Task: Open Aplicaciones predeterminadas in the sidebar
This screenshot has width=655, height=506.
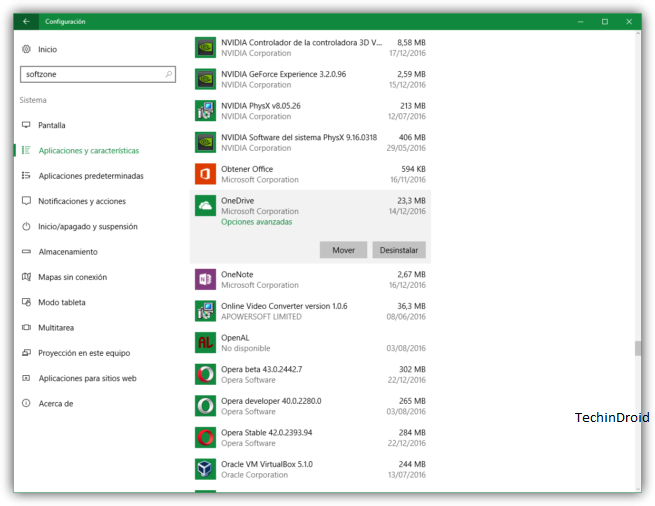Action: point(90,176)
